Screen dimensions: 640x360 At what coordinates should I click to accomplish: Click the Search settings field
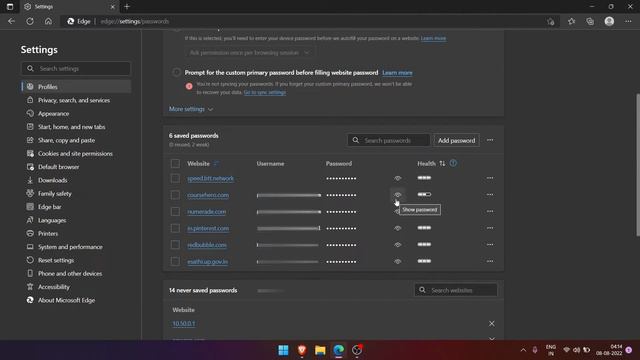tap(76, 69)
